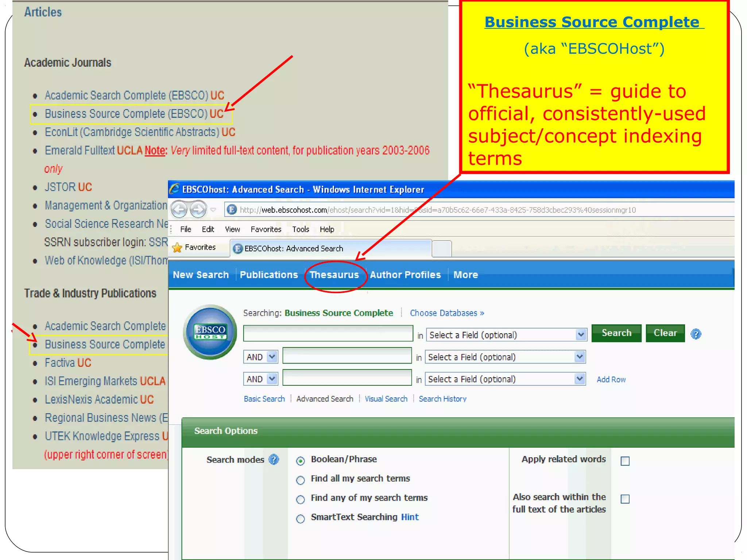Open the More menu tab

point(465,275)
